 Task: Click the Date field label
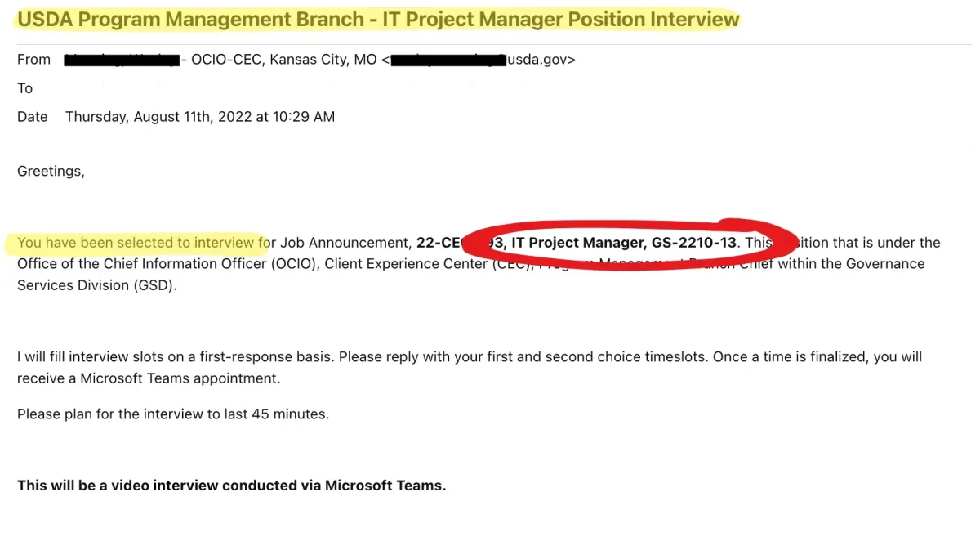[33, 117]
